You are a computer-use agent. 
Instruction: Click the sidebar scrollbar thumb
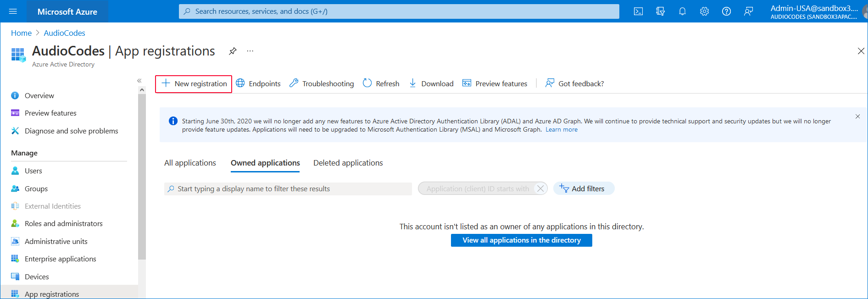(x=142, y=177)
